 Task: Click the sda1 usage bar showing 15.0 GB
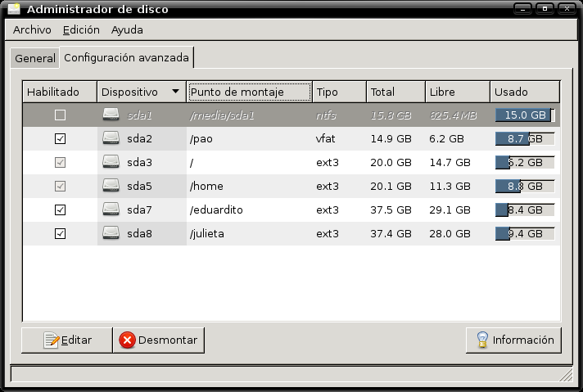(525, 115)
